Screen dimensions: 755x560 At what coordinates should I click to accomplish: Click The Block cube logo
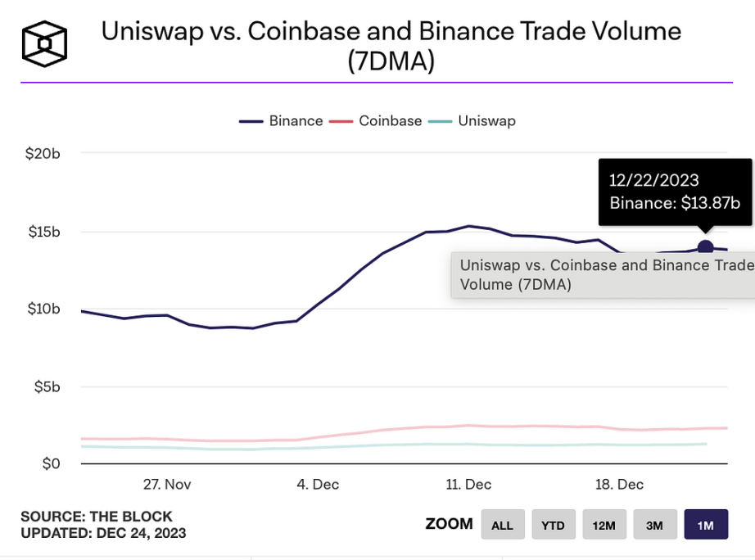pyautogui.click(x=44, y=44)
